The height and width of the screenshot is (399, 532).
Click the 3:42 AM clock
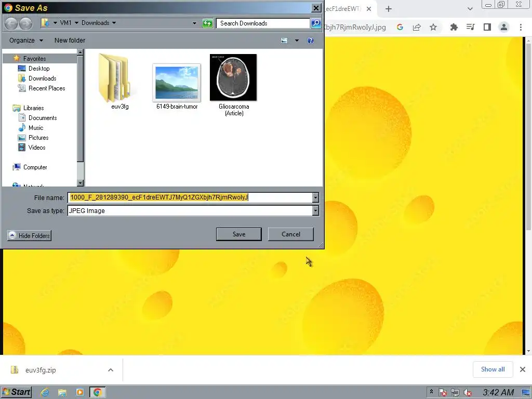click(498, 393)
